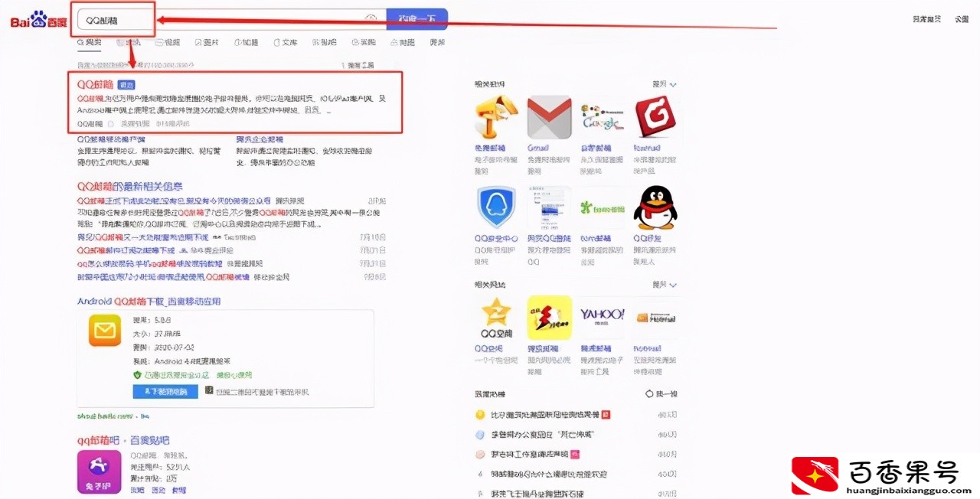
Task: Click the green shield security icon
Action: [138, 376]
